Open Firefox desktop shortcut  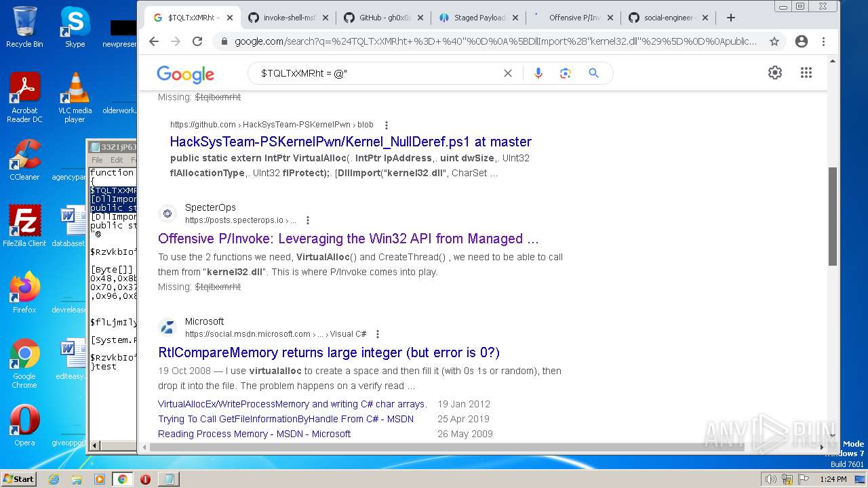click(x=24, y=293)
